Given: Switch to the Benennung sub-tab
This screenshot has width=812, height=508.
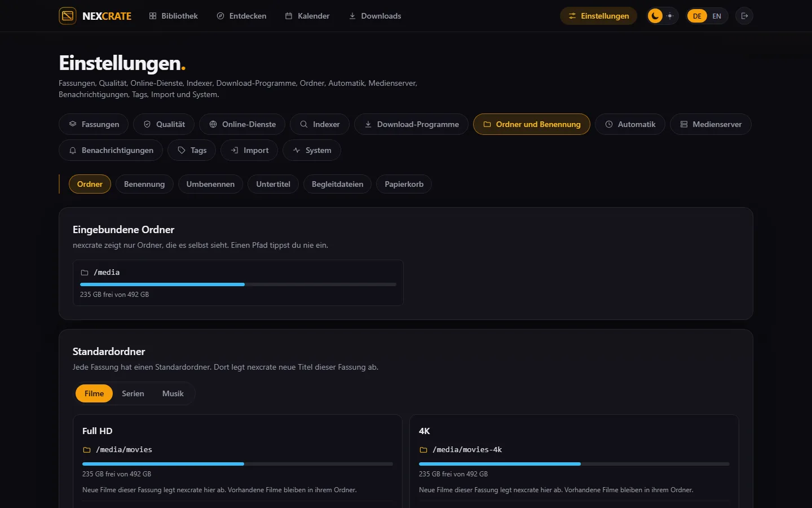Looking at the screenshot, I should pyautogui.click(x=144, y=184).
